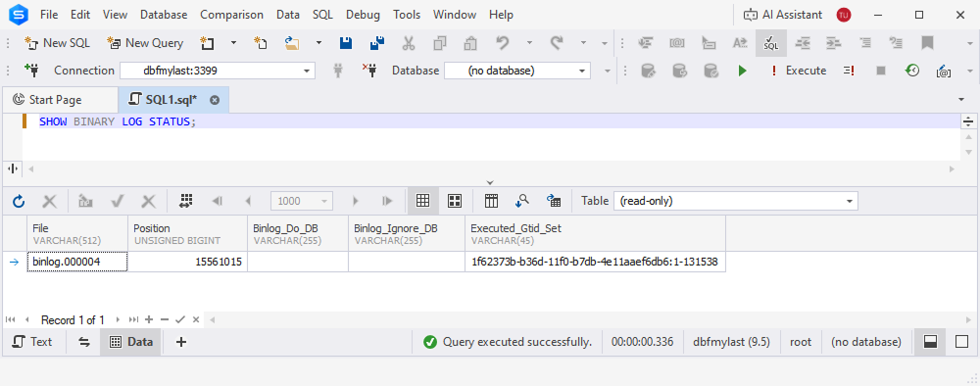Open the Comparison menu
The width and height of the screenshot is (980, 386).
tap(232, 15)
